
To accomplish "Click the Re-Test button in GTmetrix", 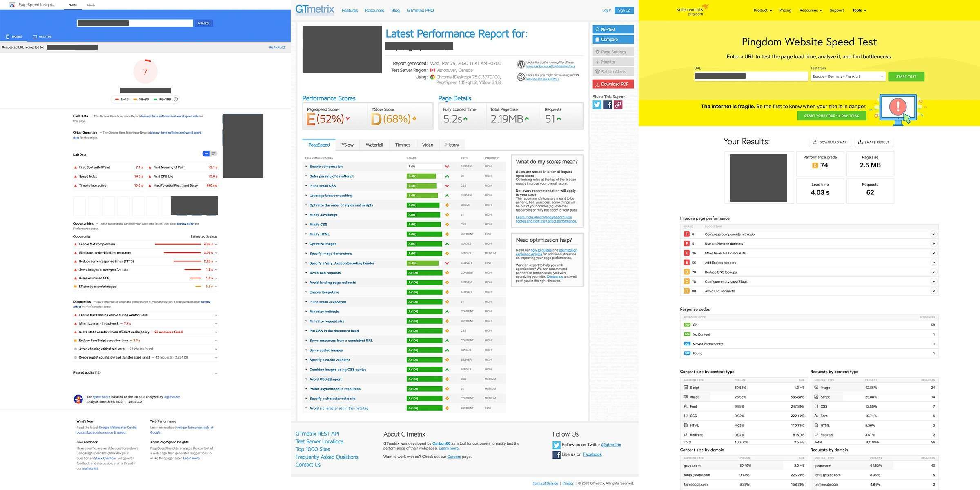I will coord(613,29).
